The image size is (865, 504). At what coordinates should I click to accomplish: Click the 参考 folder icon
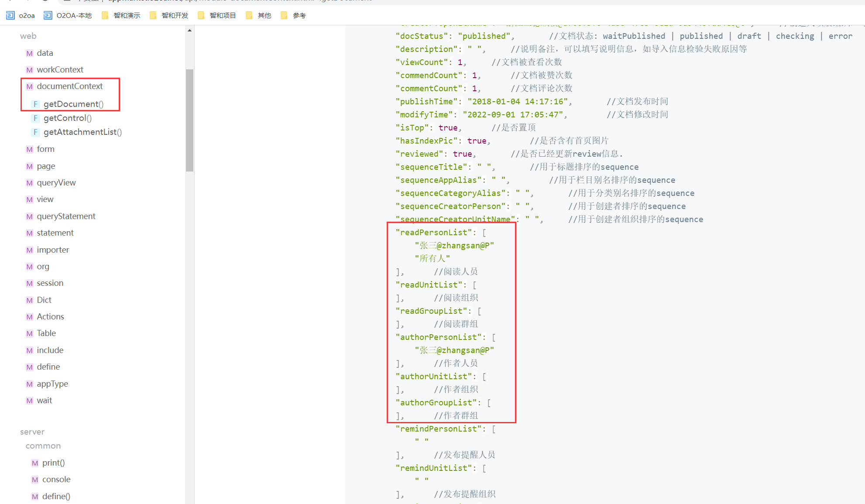[x=284, y=16]
